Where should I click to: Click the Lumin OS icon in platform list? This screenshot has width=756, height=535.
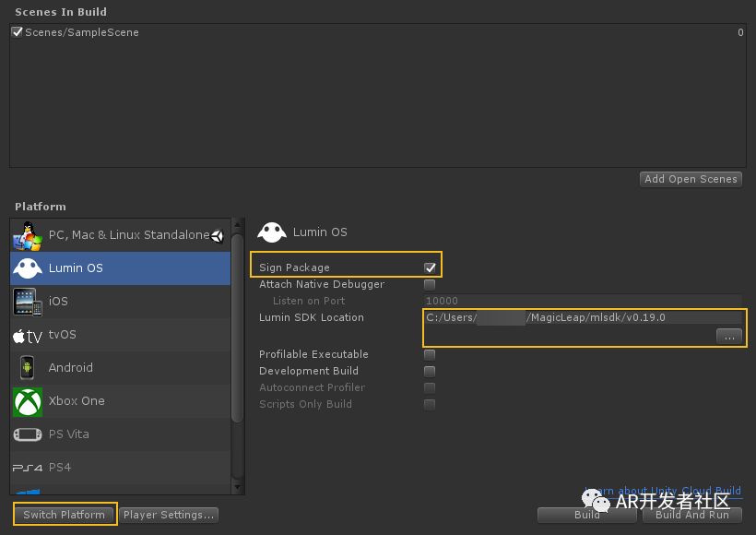coord(28,268)
